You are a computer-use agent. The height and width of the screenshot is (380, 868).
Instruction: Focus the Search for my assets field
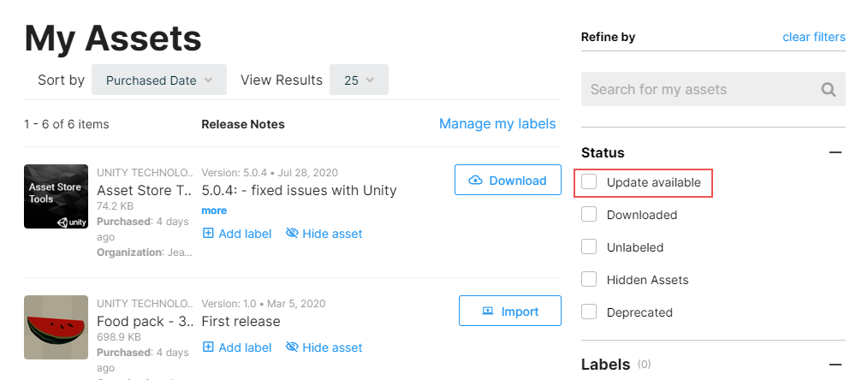699,89
